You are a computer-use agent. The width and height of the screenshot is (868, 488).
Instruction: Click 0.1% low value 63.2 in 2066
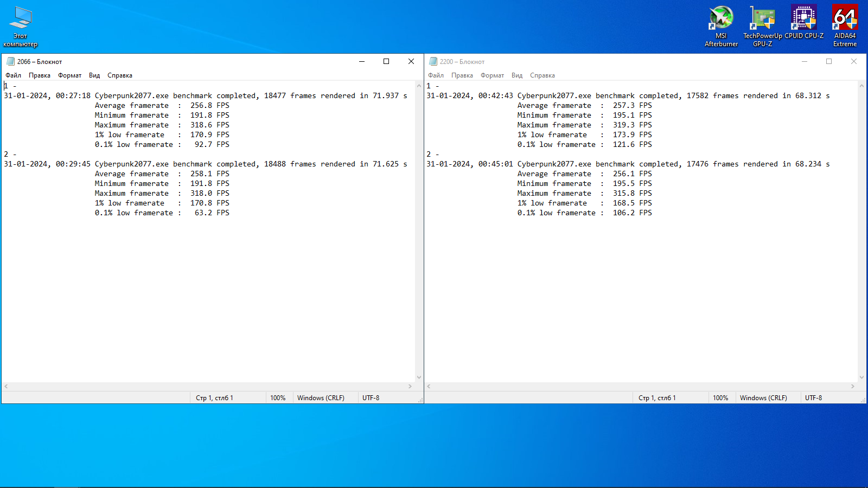pyautogui.click(x=203, y=213)
